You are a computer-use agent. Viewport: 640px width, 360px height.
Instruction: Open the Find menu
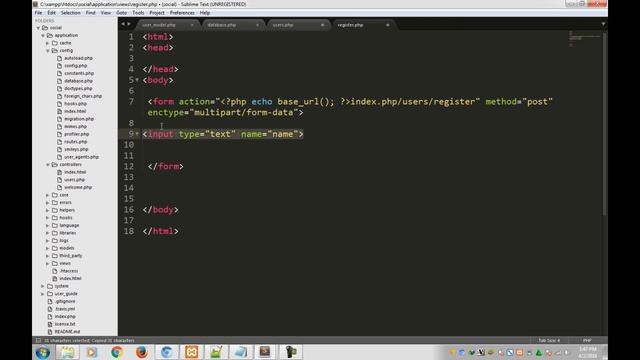(x=91, y=13)
